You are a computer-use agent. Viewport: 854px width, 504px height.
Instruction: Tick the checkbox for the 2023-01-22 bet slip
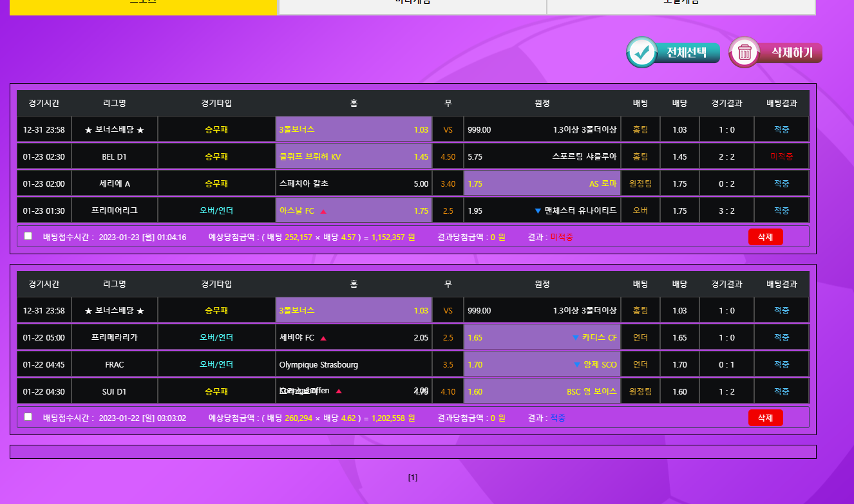click(x=28, y=417)
